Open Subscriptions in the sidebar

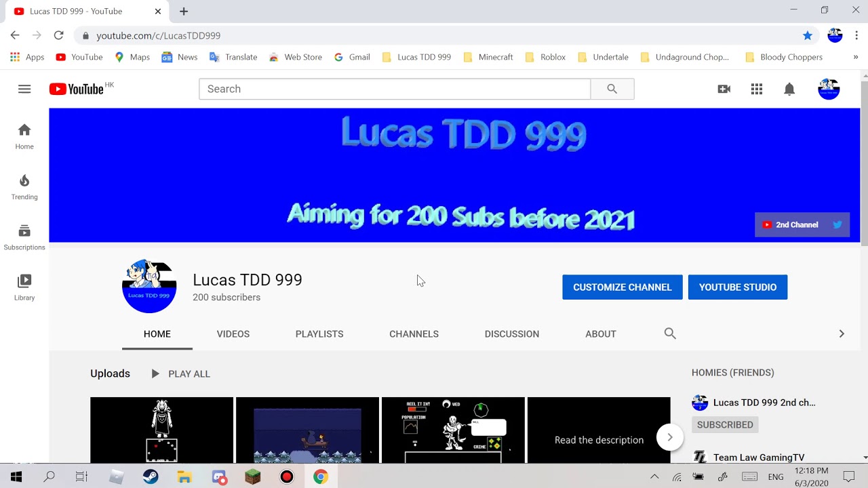(24, 237)
